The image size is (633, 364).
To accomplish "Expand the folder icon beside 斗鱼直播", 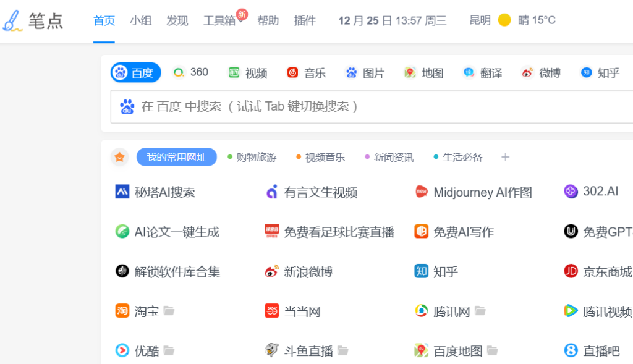I will 343,350.
